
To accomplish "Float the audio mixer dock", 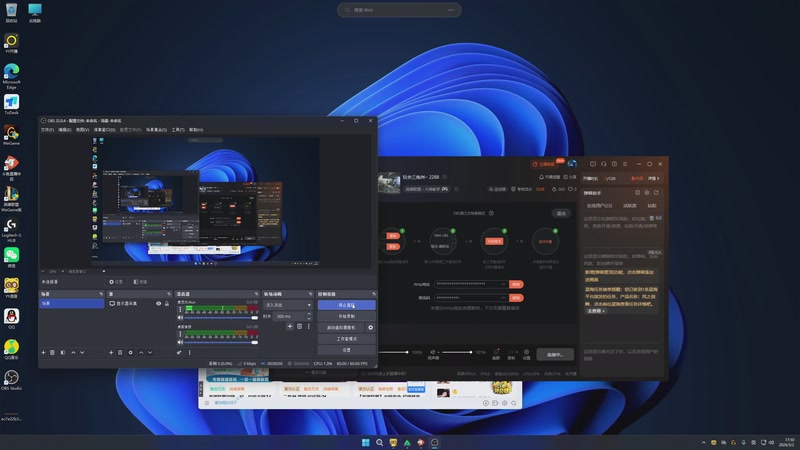I will tap(256, 294).
